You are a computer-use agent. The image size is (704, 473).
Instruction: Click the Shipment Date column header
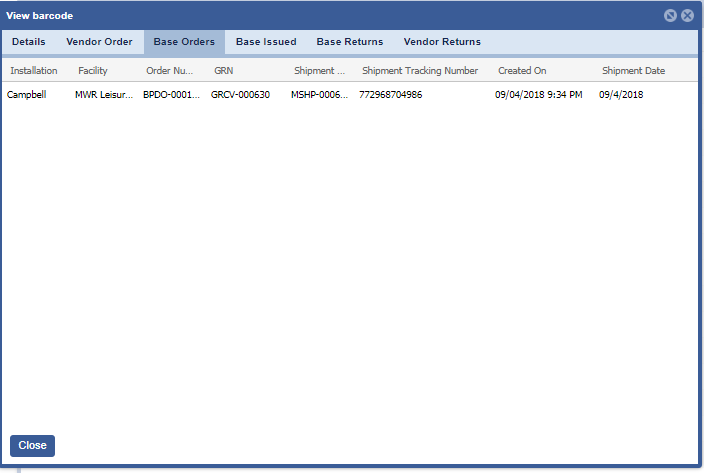point(633,71)
